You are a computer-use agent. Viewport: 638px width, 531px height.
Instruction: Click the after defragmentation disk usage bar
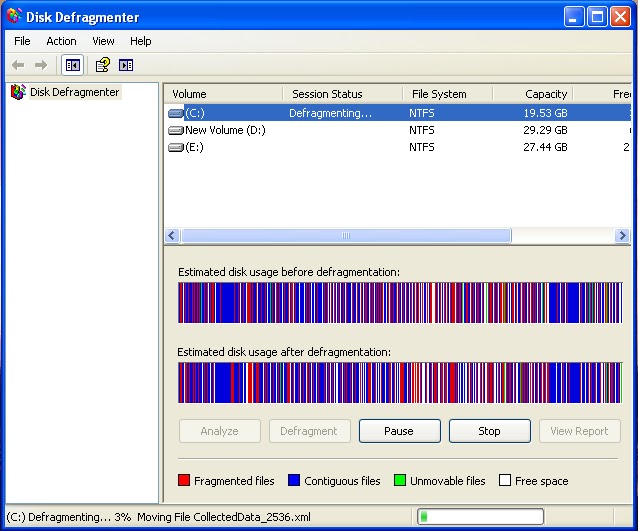click(x=400, y=383)
